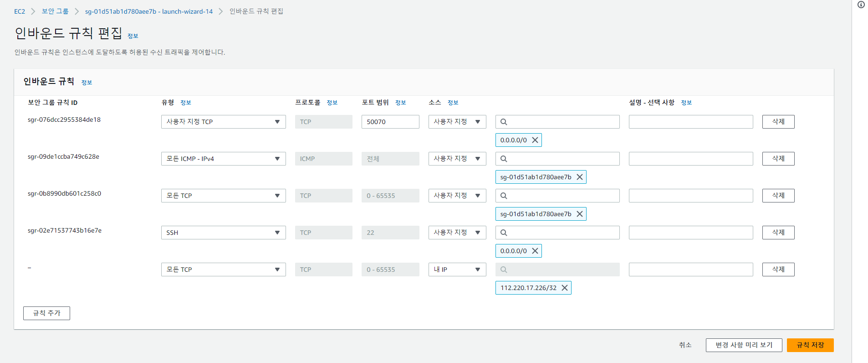
Task: Click description field of sgr-0b8990db601c258c0 rule
Action: point(691,196)
